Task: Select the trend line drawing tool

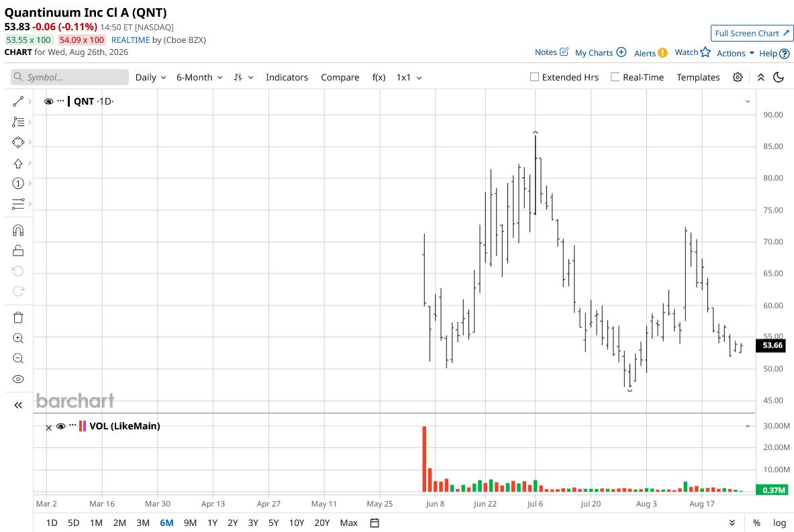Action: [x=18, y=102]
